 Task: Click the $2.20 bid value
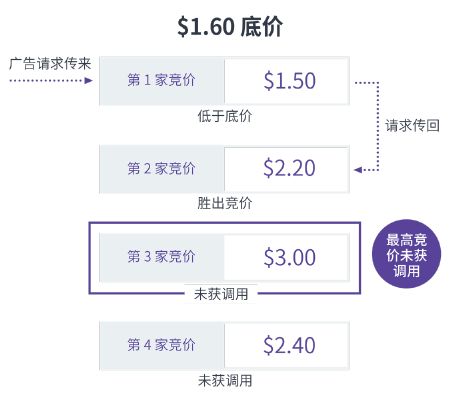tap(289, 168)
